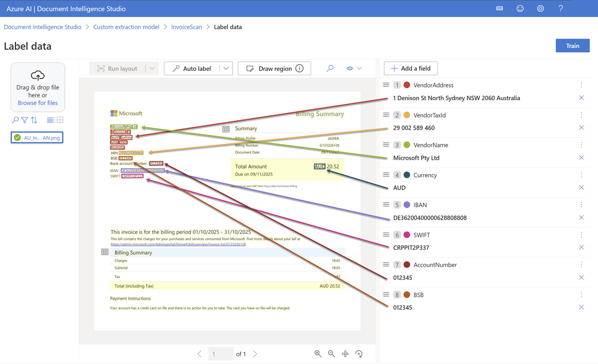
Task: Zoom in on the document
Action: [317, 354]
